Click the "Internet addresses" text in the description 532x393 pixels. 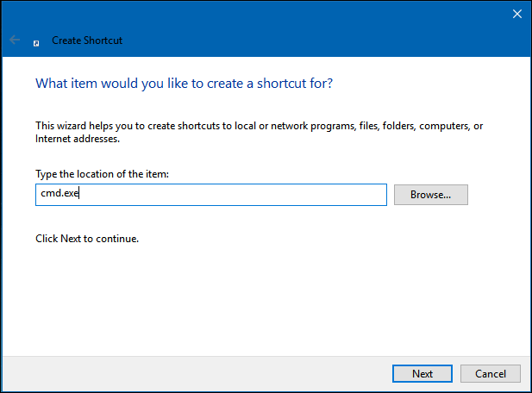(x=77, y=138)
